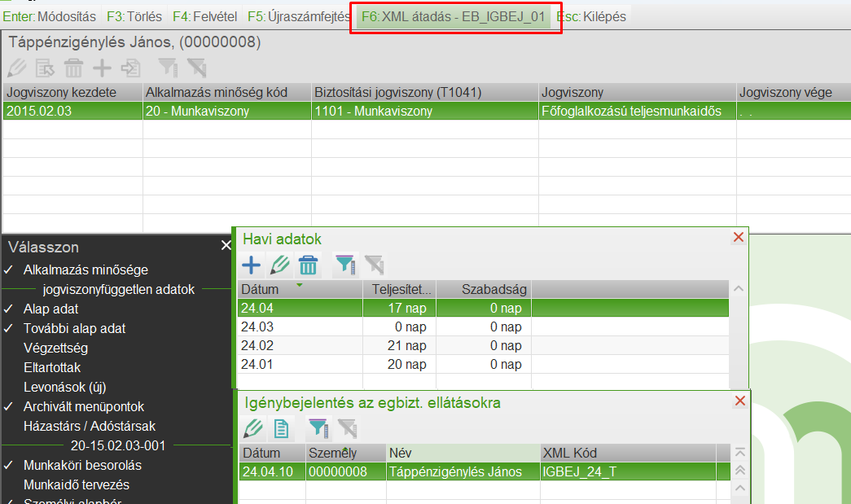Add a new record in Havi adatok
The image size is (851, 504).
click(x=251, y=265)
